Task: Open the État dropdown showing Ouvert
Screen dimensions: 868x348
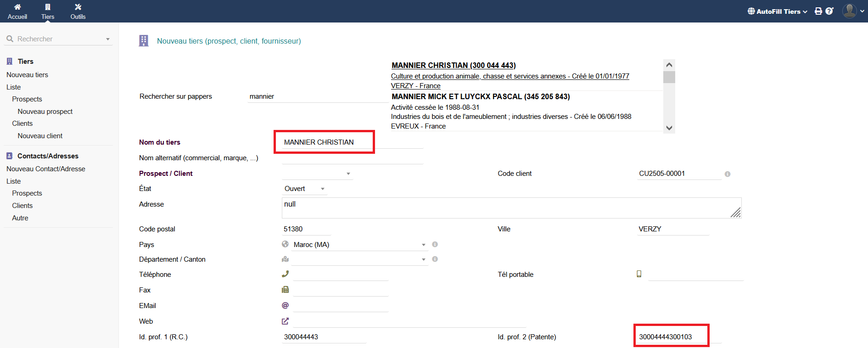Action: tap(304, 189)
